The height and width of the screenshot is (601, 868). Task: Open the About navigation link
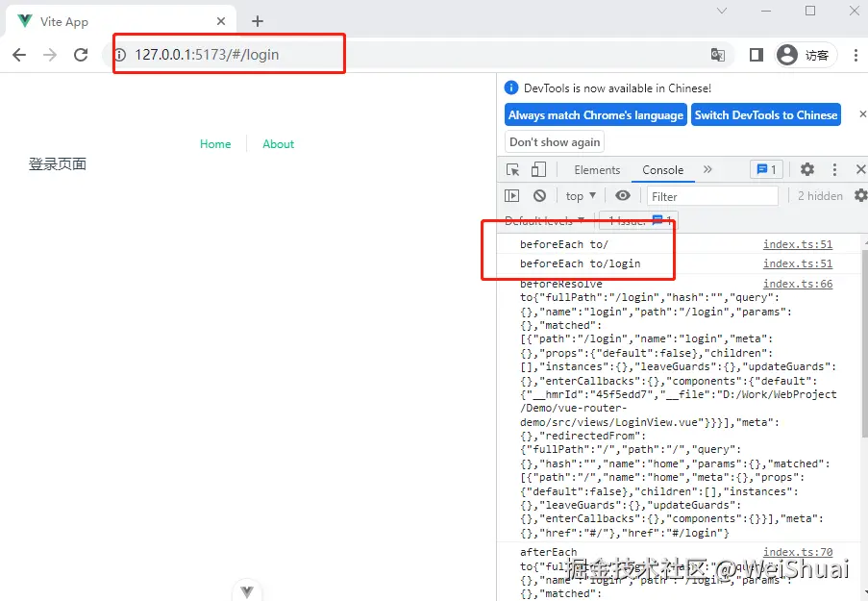click(x=279, y=144)
